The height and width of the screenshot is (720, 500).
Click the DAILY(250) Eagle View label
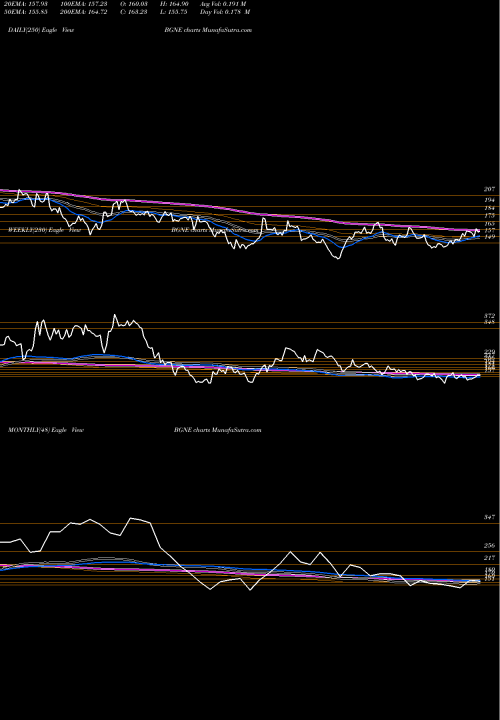pos(41,30)
